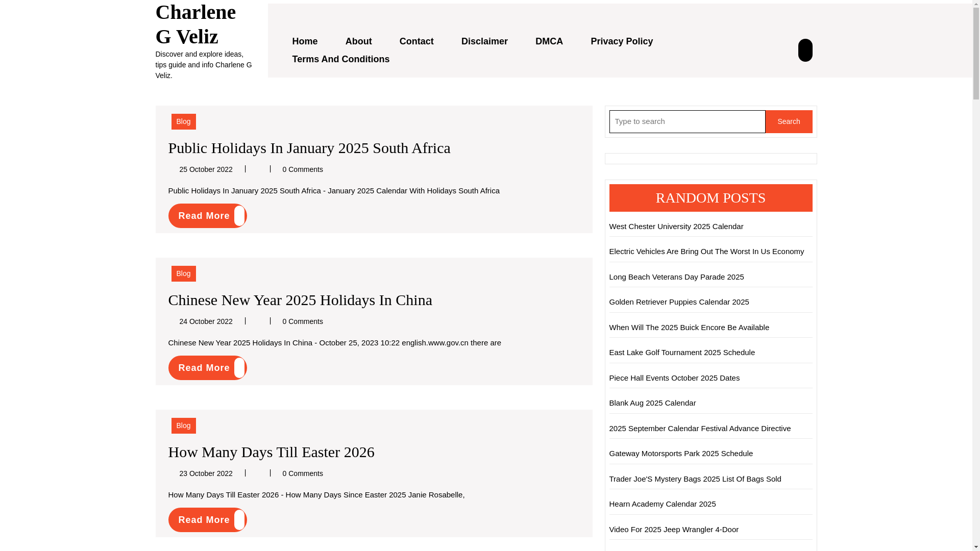The width and height of the screenshot is (980, 551).
Task: Open How Many Days Till Easter 2026 title
Action: [x=272, y=452]
